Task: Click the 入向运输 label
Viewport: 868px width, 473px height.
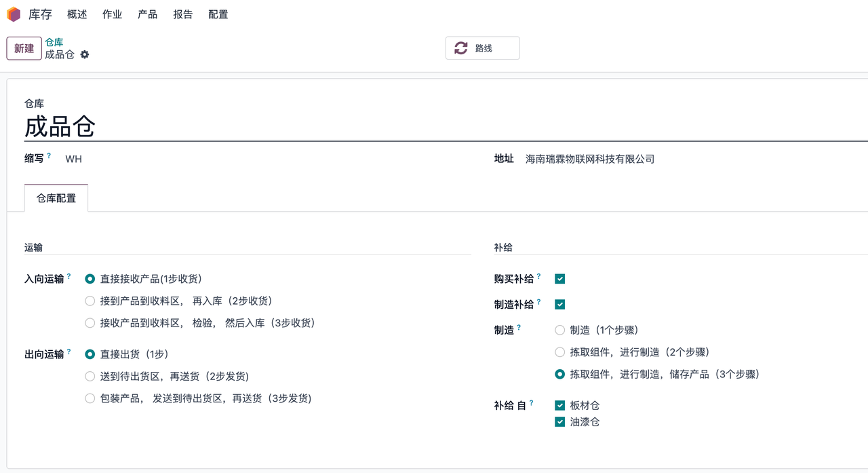Action: (44, 279)
